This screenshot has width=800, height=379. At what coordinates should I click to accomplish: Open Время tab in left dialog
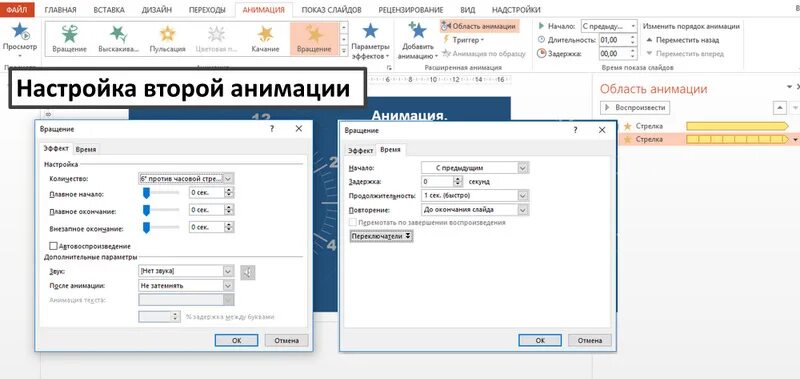point(85,149)
